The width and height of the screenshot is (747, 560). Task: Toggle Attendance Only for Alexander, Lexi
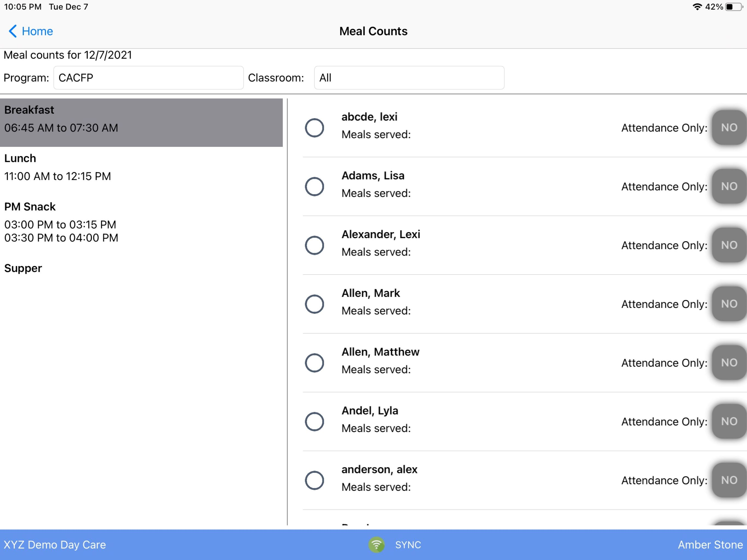729,245
